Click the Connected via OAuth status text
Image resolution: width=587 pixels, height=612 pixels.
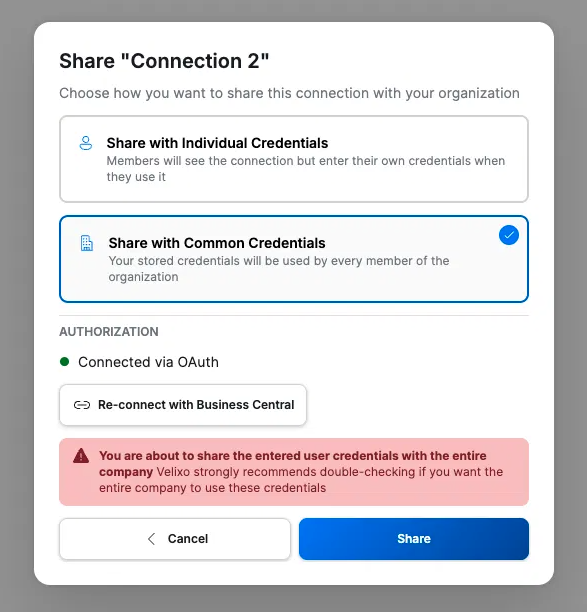(x=148, y=362)
